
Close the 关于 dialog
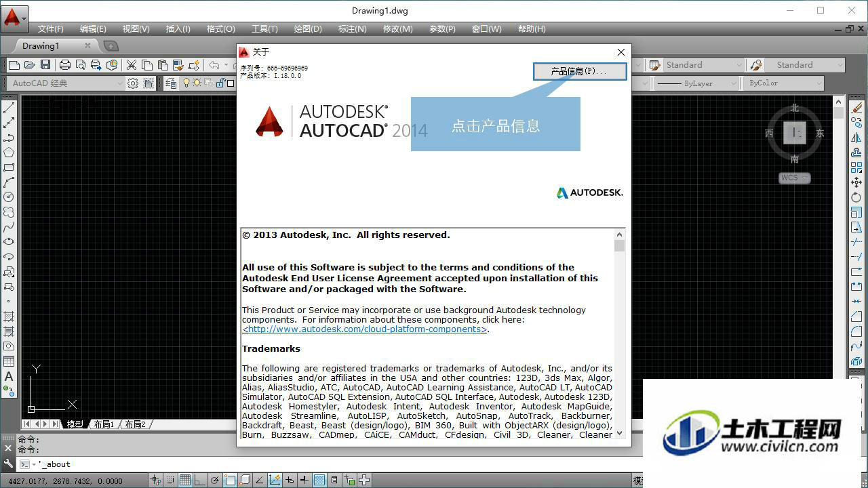(620, 52)
